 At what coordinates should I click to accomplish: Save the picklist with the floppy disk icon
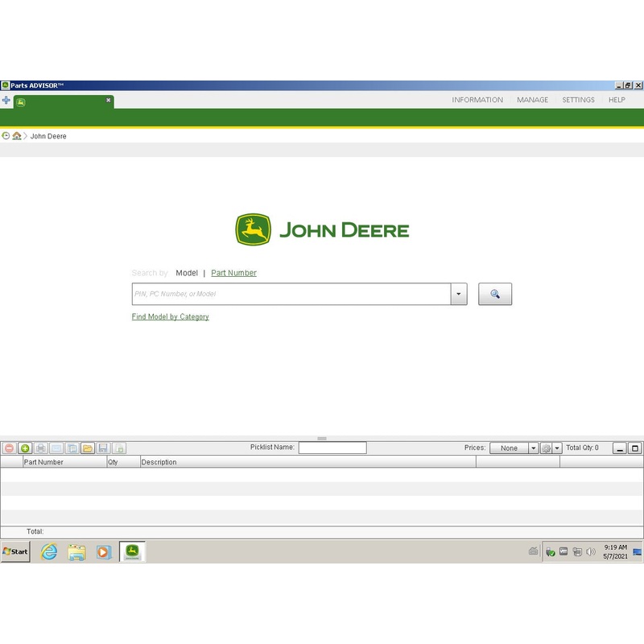tap(104, 448)
